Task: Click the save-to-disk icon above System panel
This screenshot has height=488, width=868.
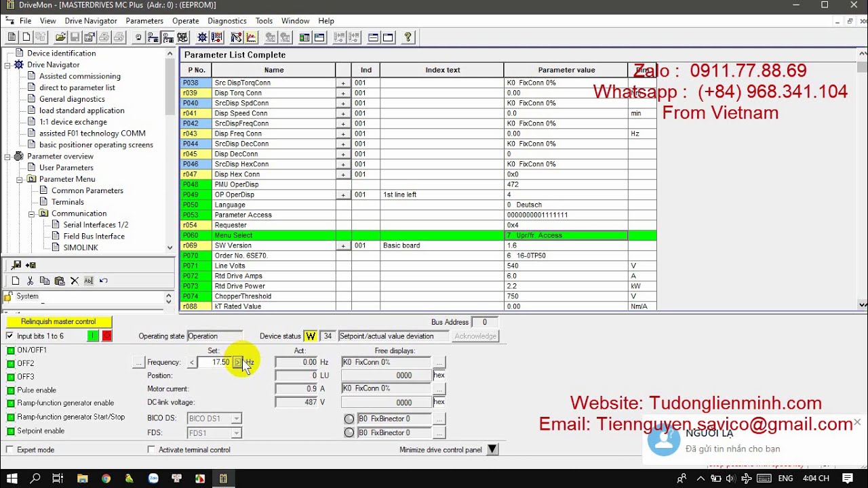Action: tap(16, 265)
